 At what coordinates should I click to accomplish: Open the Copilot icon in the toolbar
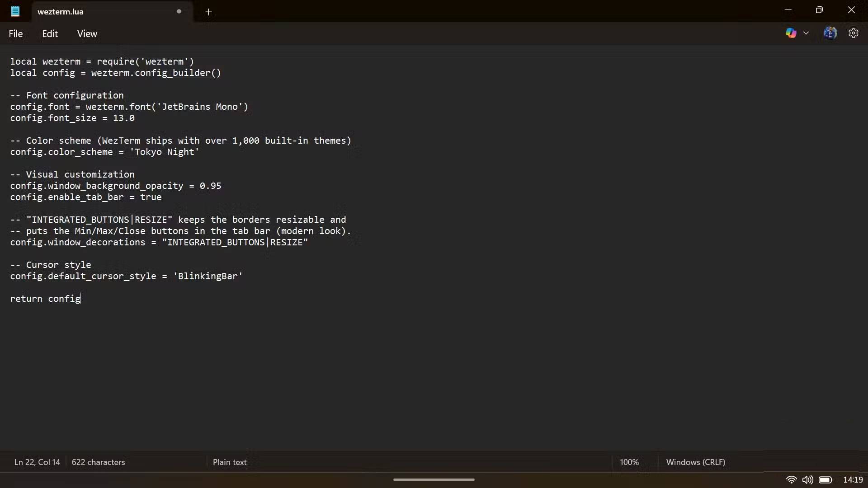[x=791, y=33]
